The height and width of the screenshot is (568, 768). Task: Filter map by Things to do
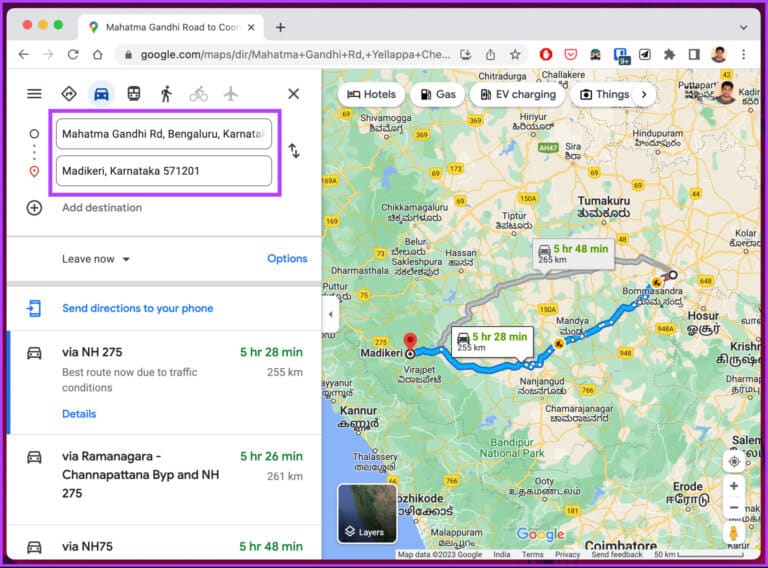(x=604, y=95)
